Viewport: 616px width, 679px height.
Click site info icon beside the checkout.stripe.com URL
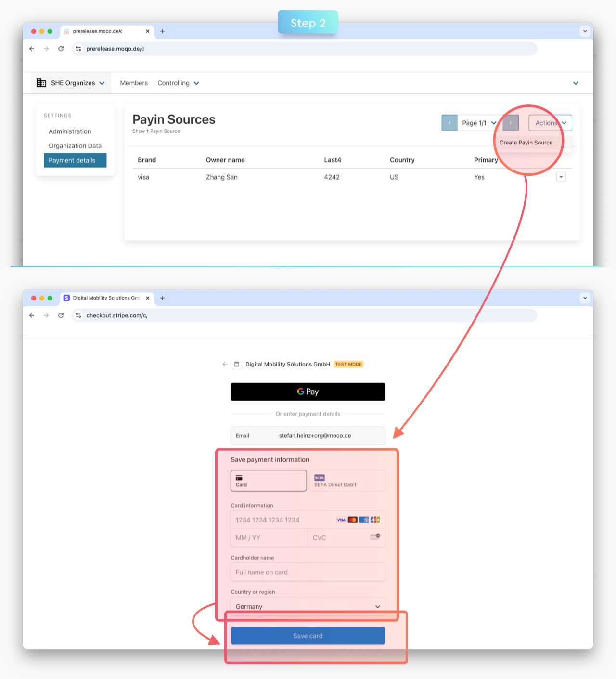point(78,315)
